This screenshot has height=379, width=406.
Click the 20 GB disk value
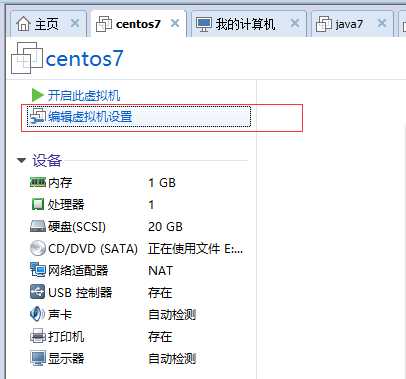point(165,227)
